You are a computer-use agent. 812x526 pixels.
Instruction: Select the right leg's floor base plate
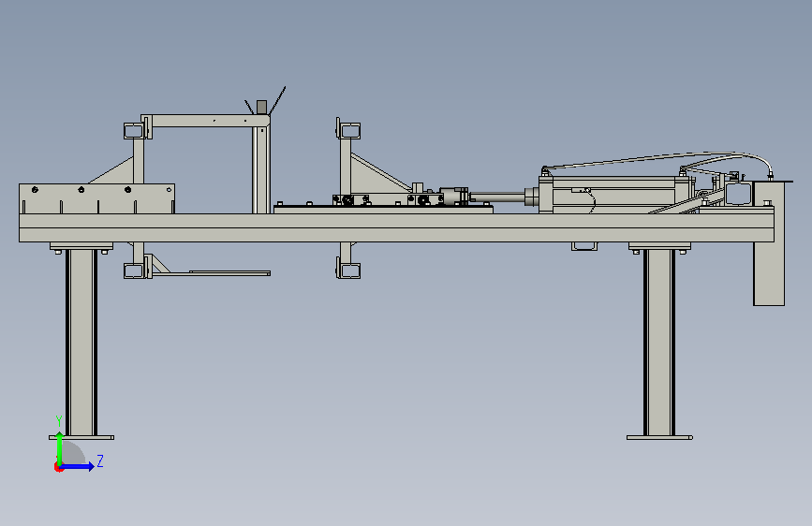(659, 437)
